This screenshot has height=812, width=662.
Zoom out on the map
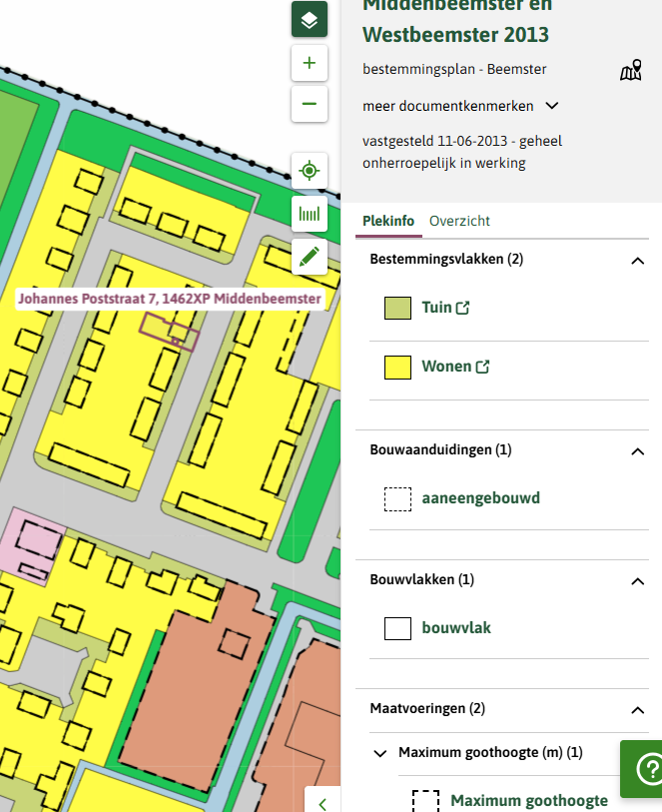310,104
